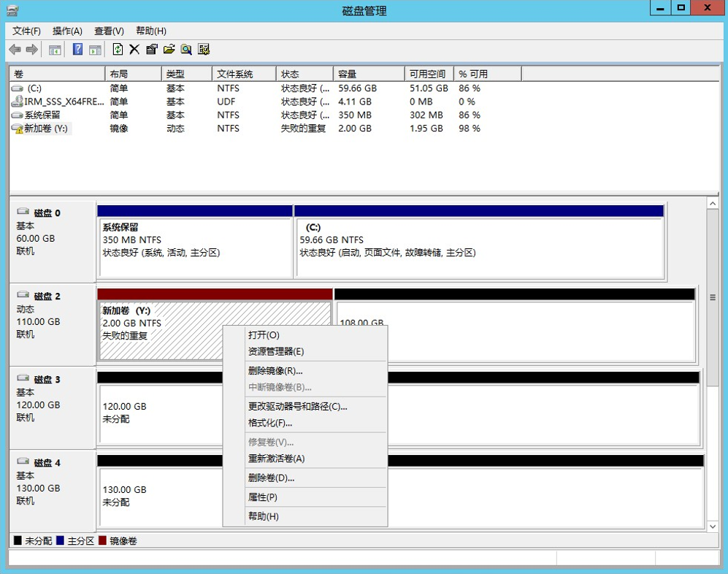Click the last toolbar settings icon
The image size is (728, 574).
[203, 49]
